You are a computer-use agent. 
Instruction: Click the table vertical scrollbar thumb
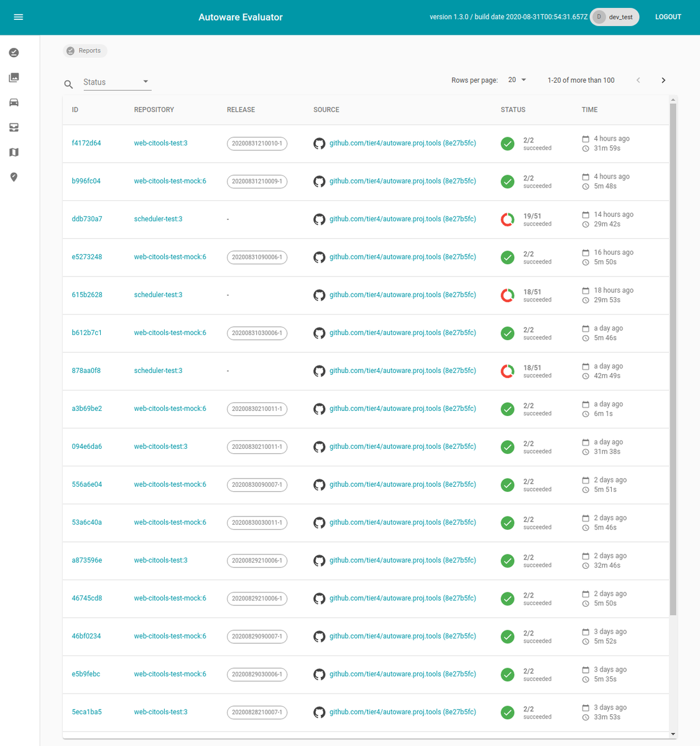point(673,359)
